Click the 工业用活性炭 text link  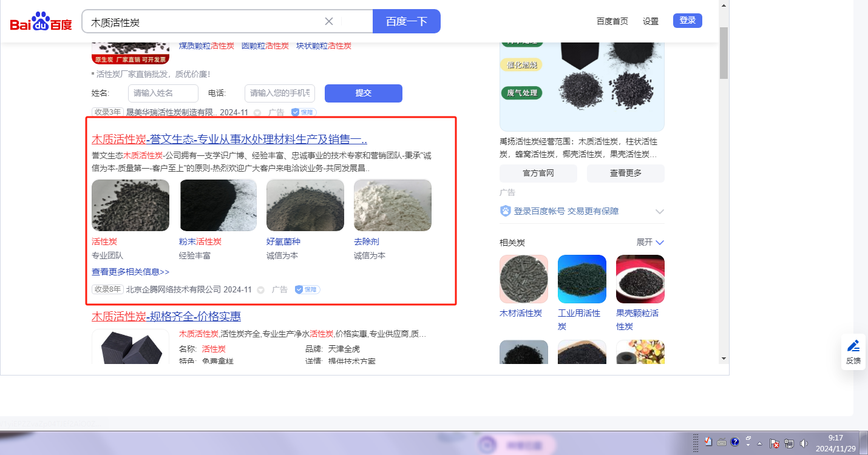579,320
